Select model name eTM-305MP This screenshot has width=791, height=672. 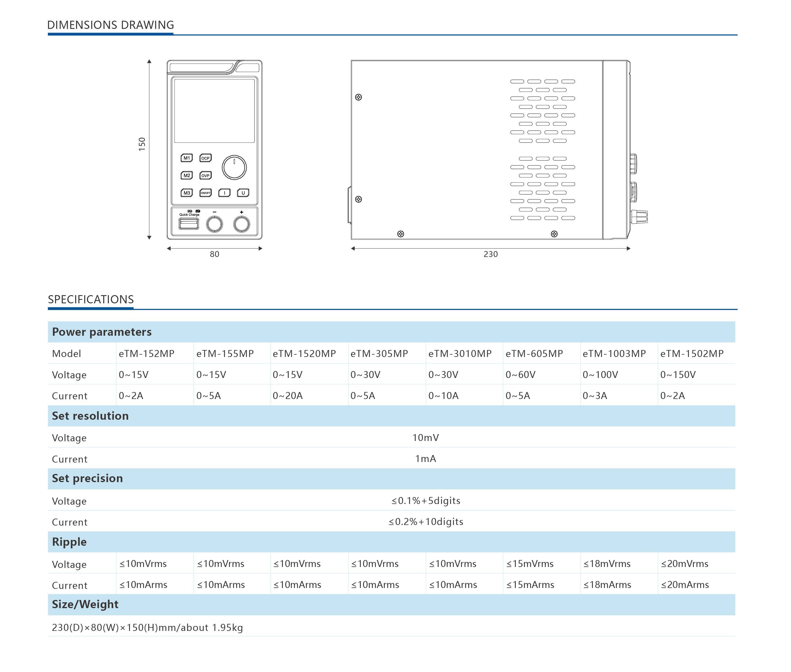click(x=379, y=353)
